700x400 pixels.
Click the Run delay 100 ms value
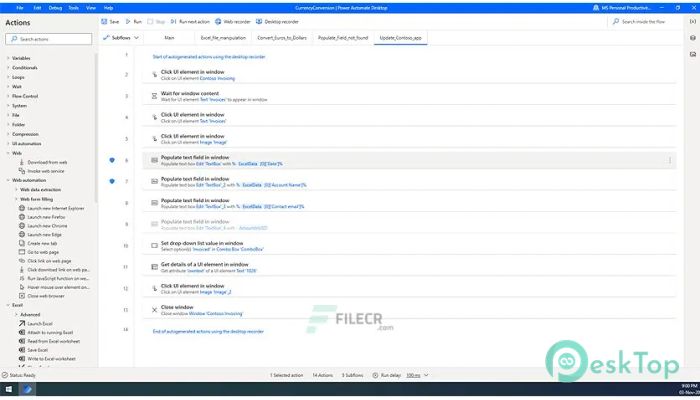click(413, 375)
